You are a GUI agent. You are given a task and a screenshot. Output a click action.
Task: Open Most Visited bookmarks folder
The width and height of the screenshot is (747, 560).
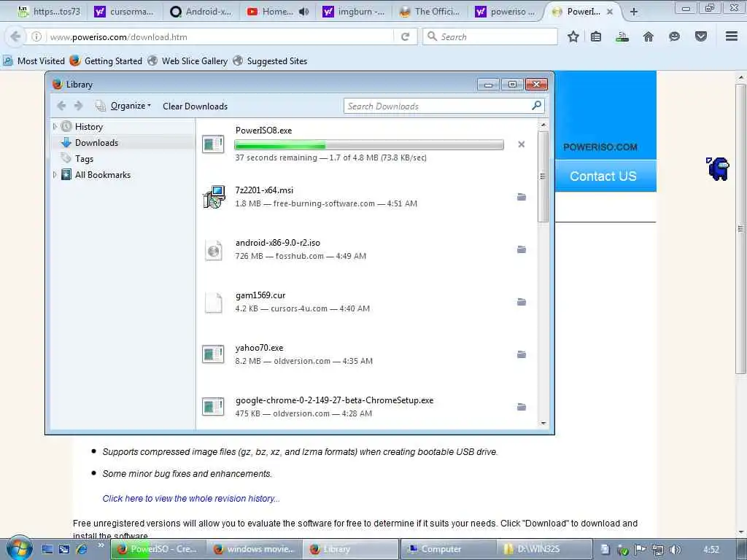tap(34, 61)
